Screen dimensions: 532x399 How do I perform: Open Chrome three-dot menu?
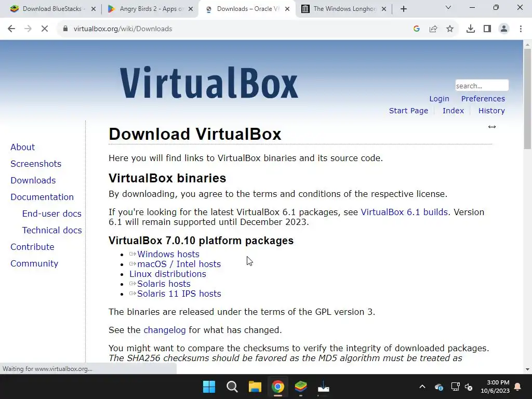click(x=521, y=29)
